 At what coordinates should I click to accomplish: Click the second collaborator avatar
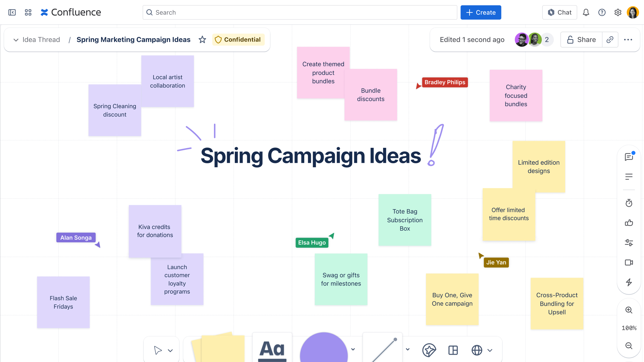(x=535, y=40)
